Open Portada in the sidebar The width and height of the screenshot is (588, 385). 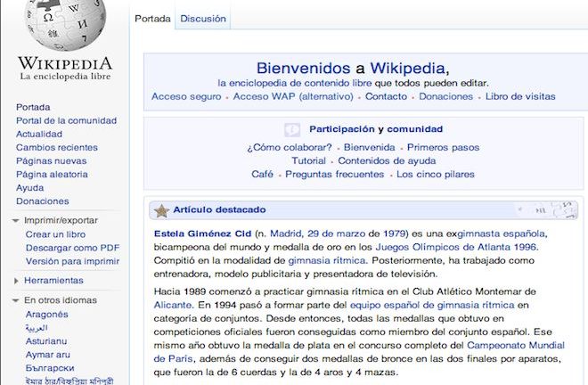33,107
